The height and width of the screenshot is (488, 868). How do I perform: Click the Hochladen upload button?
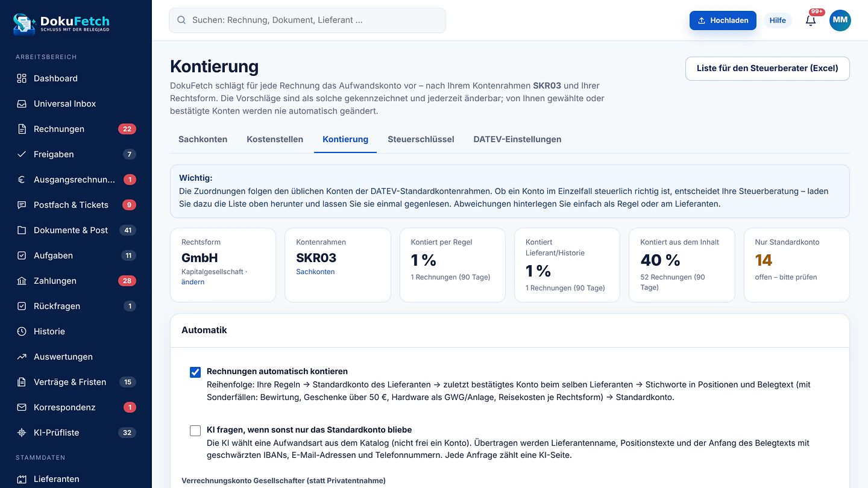[x=723, y=20]
